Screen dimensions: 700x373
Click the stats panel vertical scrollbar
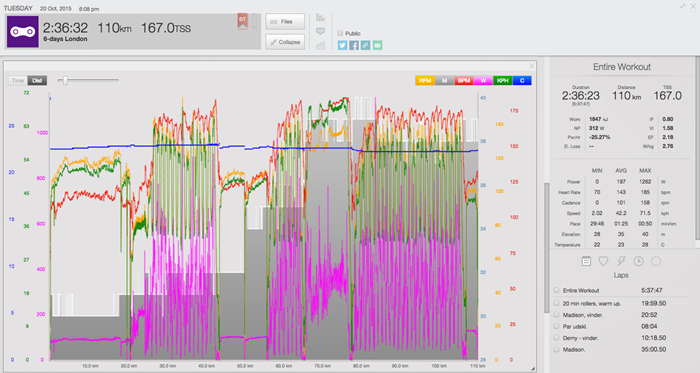tap(546, 248)
